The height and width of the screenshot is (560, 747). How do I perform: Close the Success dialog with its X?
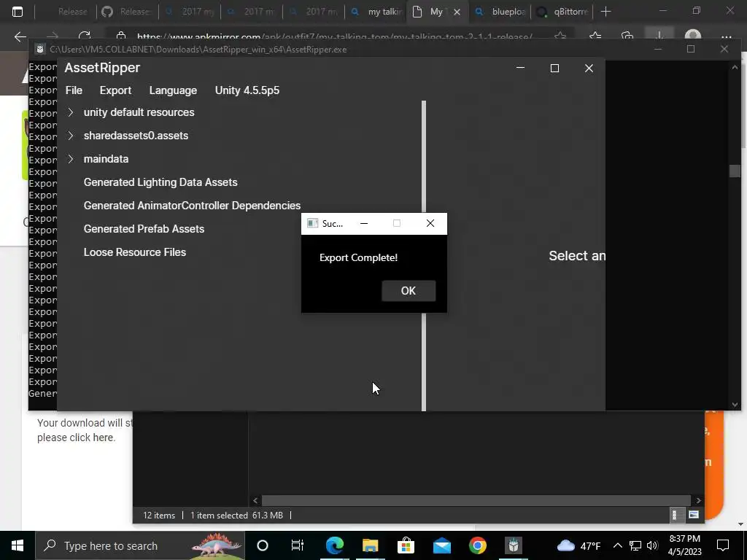point(430,223)
